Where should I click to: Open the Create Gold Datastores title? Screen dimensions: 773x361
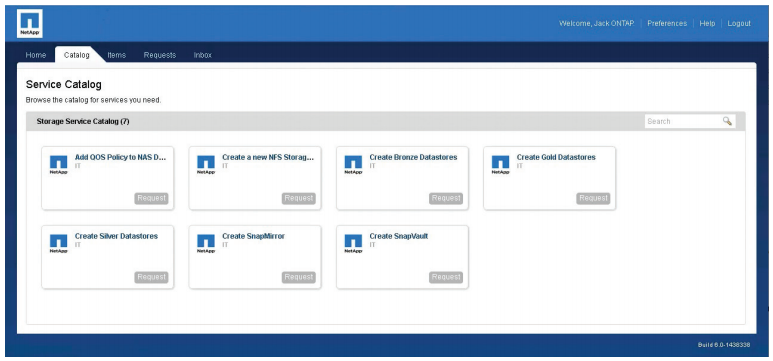coord(556,157)
